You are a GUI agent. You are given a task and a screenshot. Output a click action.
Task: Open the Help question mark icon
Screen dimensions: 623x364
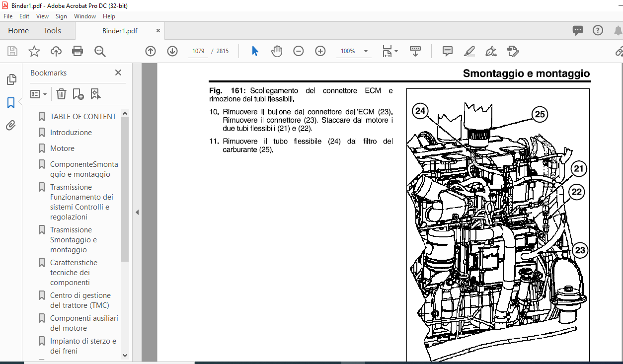(598, 30)
